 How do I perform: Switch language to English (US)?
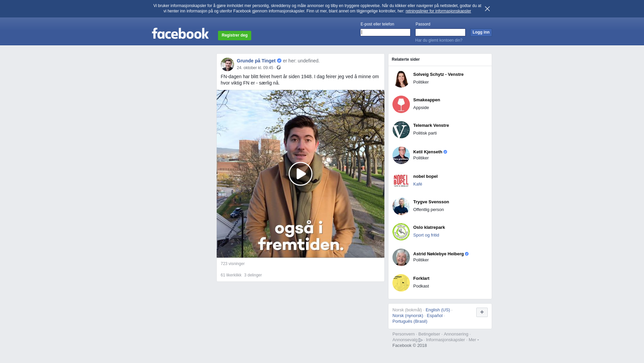(438, 310)
